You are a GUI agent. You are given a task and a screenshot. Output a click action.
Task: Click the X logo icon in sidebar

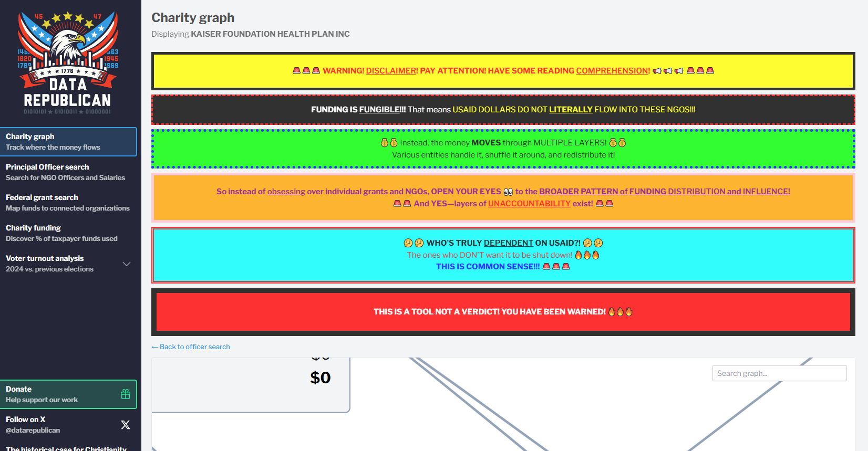126,425
